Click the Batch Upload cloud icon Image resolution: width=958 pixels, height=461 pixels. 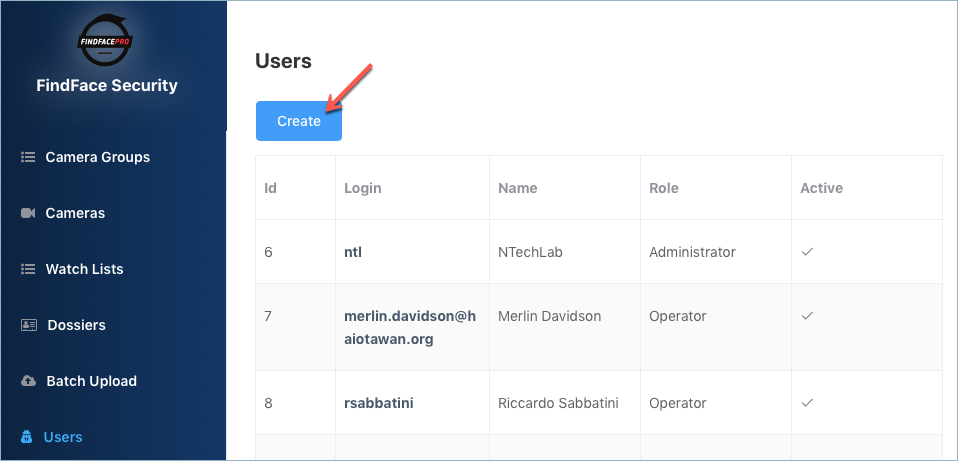pos(29,381)
